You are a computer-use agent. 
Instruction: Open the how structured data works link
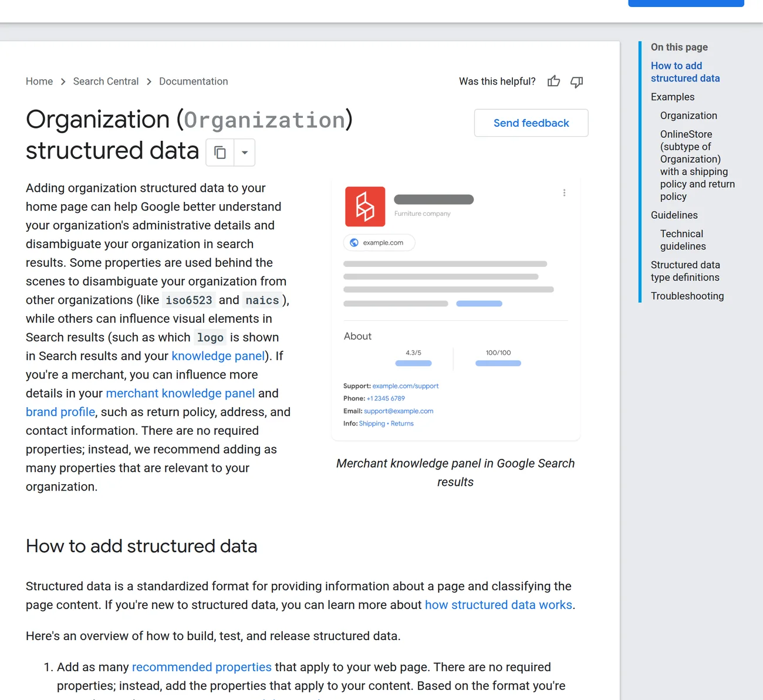tap(498, 605)
